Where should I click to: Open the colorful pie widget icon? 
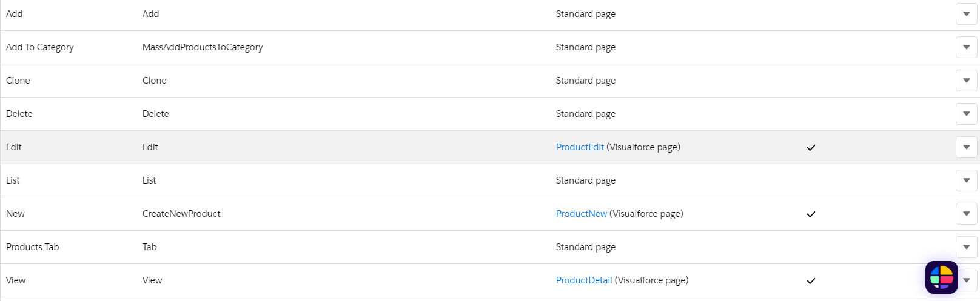coord(941,277)
